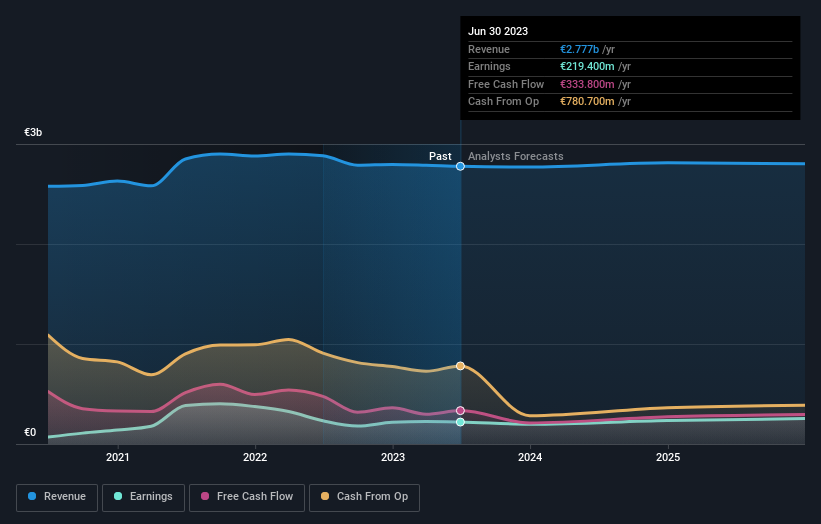Click the Past label on chart
821x524 pixels.
440,156
